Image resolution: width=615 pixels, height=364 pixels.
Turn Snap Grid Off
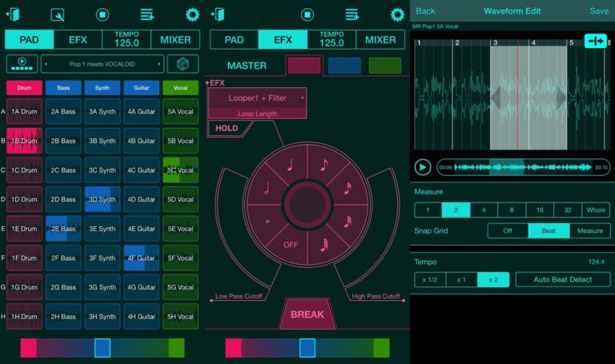(x=508, y=230)
